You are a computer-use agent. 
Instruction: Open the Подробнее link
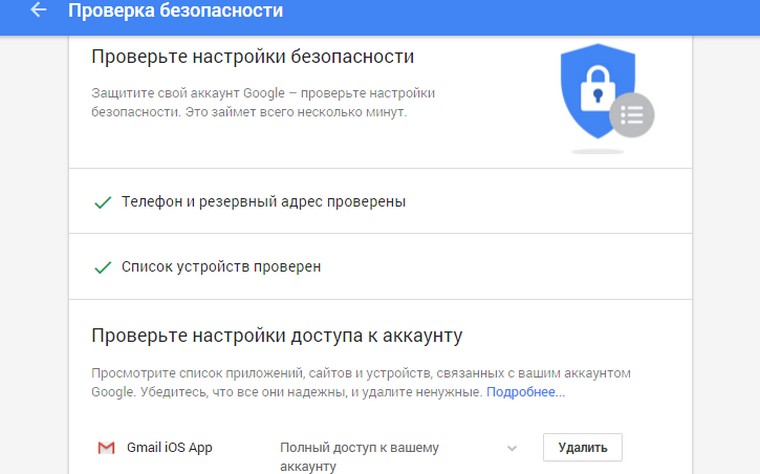[525, 392]
